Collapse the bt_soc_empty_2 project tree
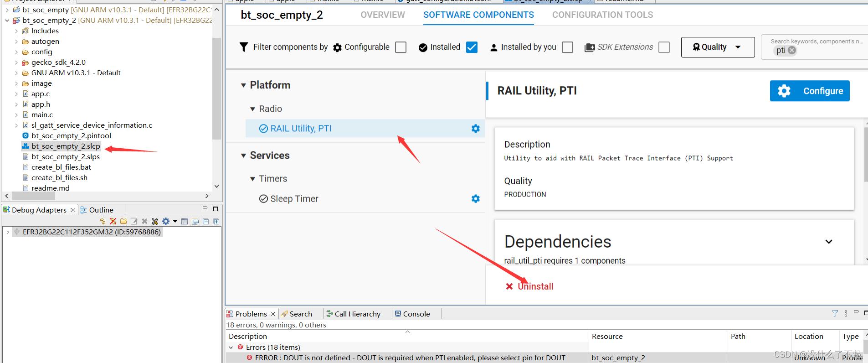The image size is (868, 363). click(x=7, y=20)
